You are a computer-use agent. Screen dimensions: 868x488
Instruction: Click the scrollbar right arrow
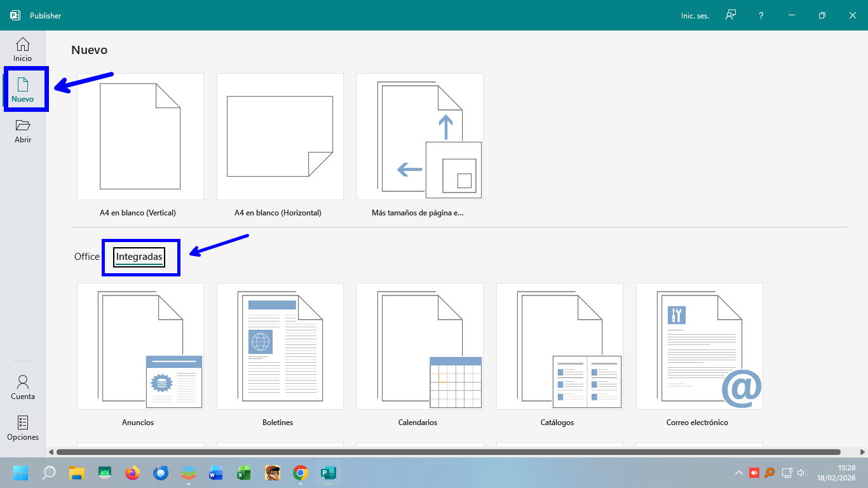[862, 452]
